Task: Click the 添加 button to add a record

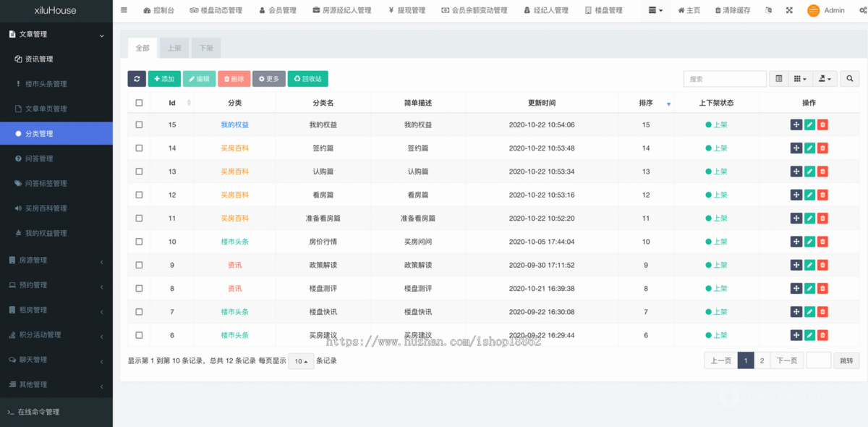Action: tap(164, 78)
